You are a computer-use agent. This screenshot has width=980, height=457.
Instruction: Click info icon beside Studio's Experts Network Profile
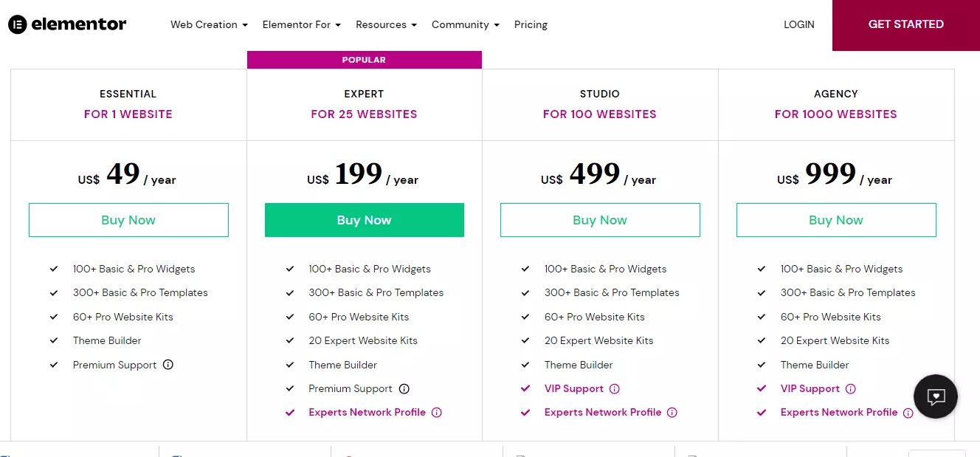(x=672, y=413)
